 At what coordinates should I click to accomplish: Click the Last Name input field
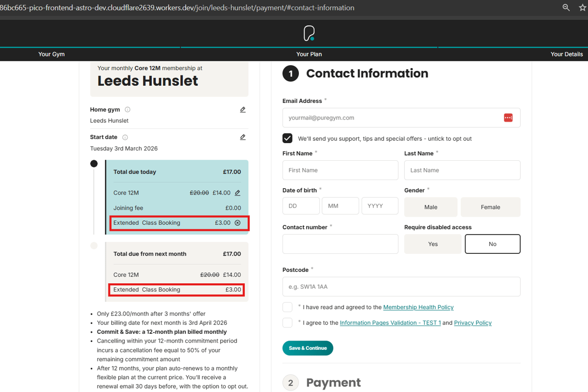[x=462, y=170]
